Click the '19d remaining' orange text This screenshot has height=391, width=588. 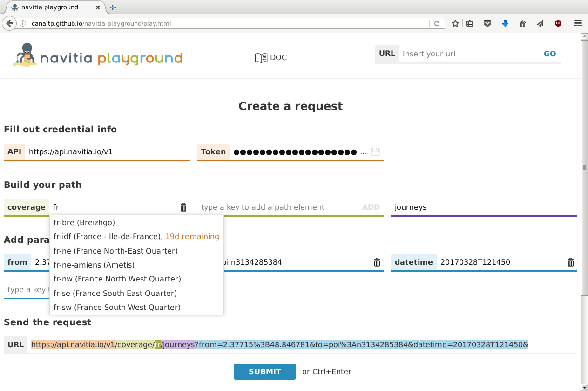192,237
